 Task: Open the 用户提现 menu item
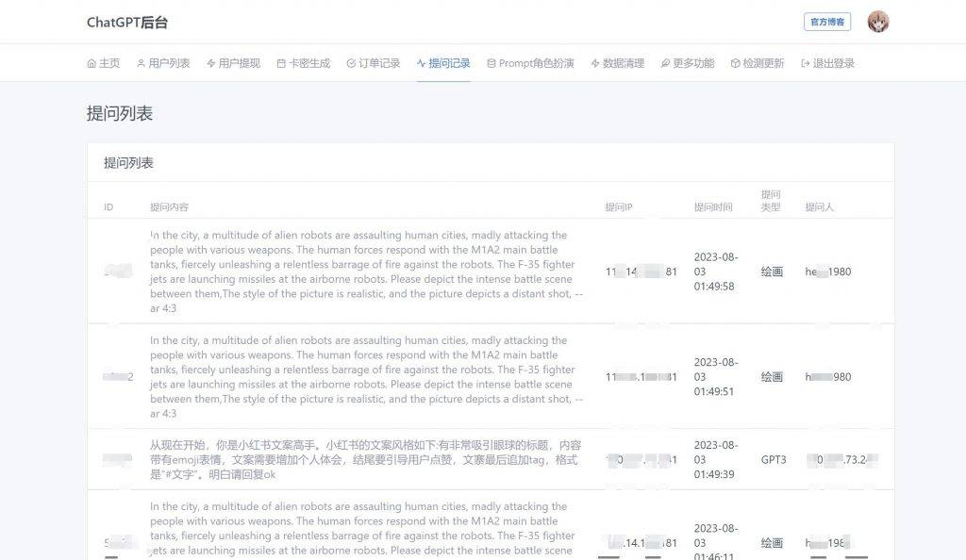click(x=234, y=63)
